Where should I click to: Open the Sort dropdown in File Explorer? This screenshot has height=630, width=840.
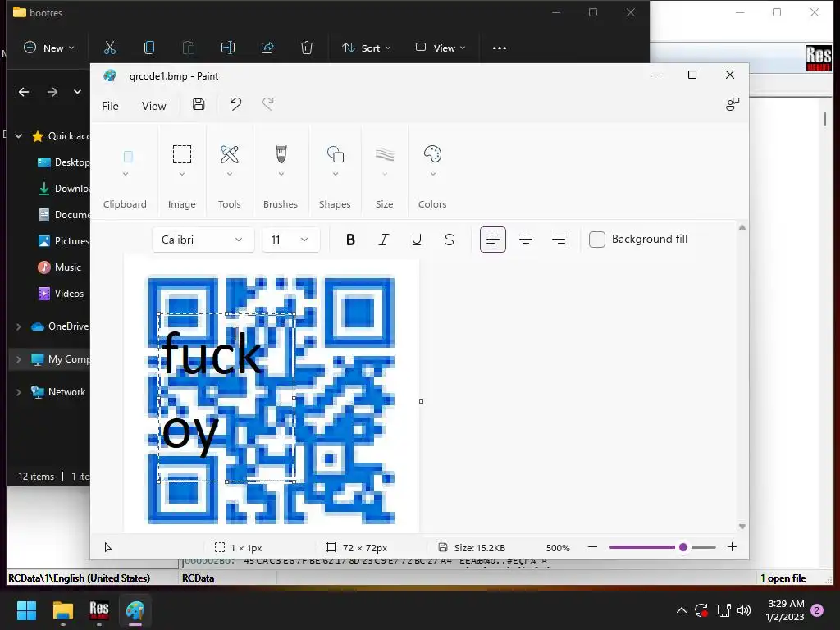pos(367,48)
